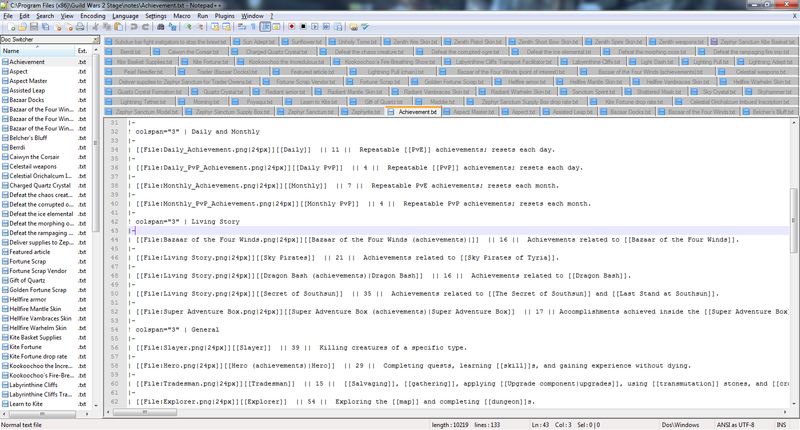Click the Replace toolbar icon
The image size is (800, 430).
[x=173, y=27]
